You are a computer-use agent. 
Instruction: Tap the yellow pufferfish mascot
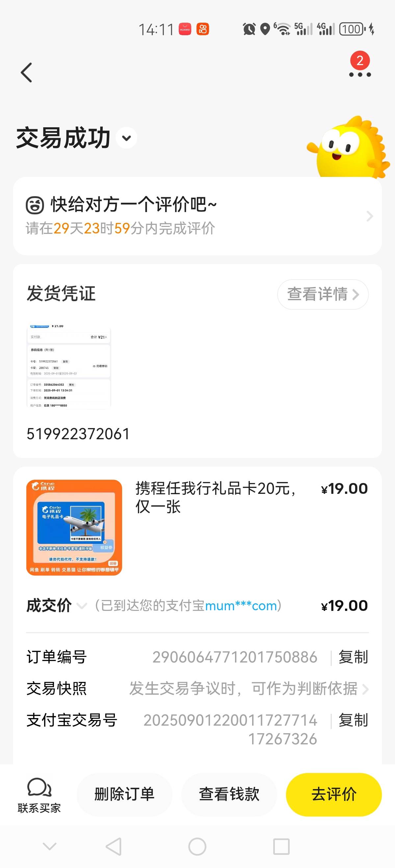[348, 147]
